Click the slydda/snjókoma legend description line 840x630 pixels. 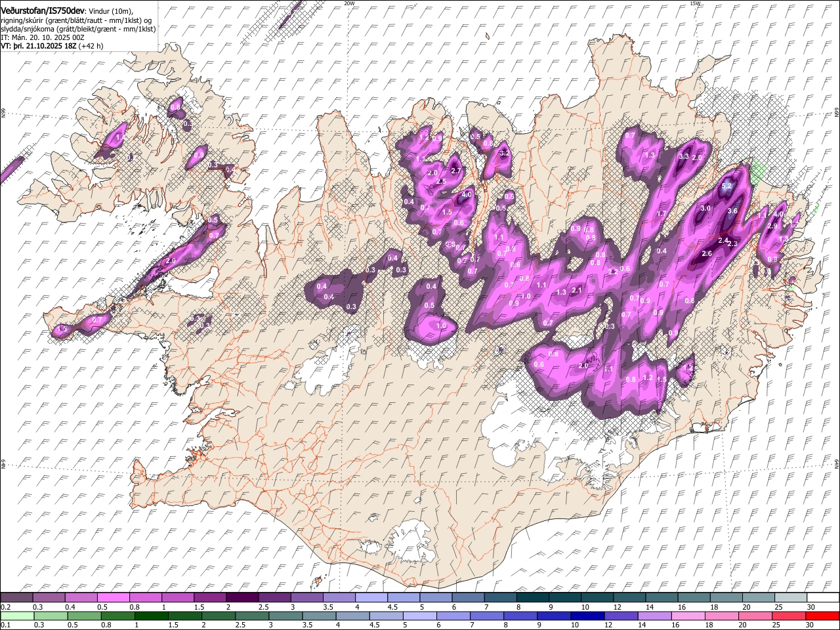[x=78, y=30]
